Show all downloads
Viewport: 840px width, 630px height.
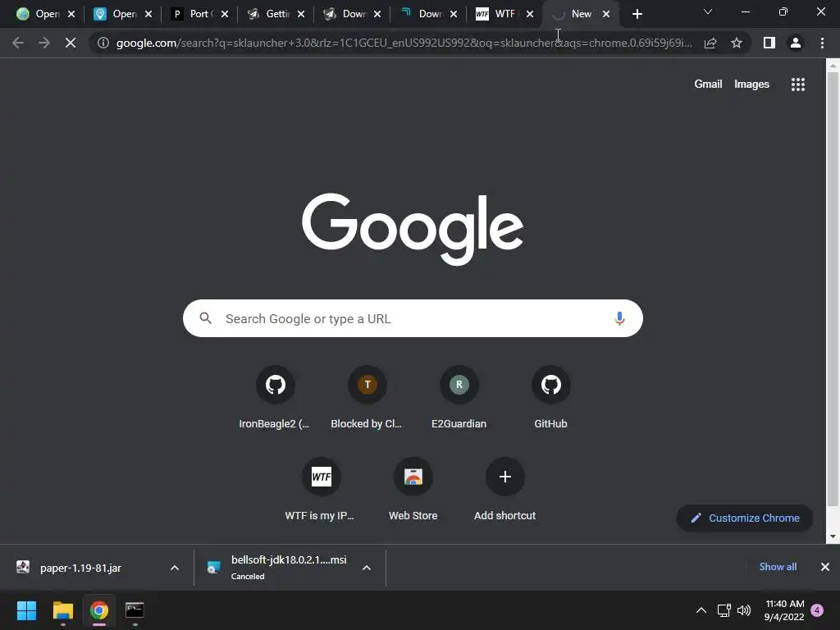click(778, 567)
